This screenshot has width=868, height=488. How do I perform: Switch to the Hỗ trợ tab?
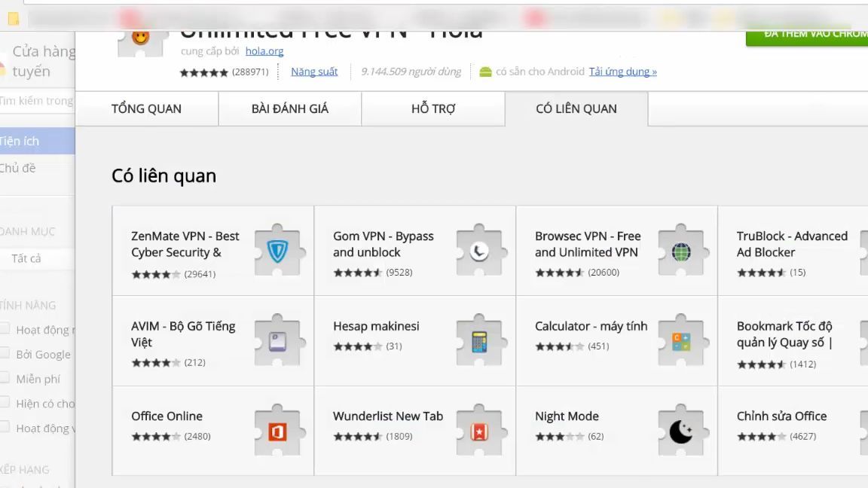(x=433, y=109)
